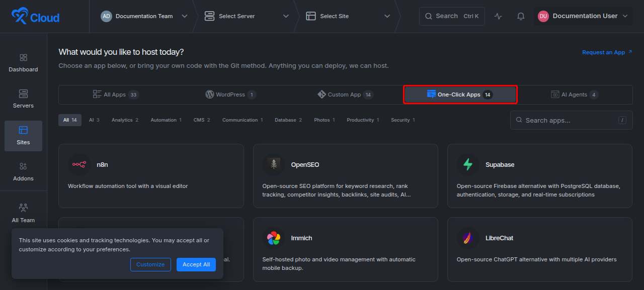The width and height of the screenshot is (644, 290).
Task: Click the header Search Ctrl K box
Action: (x=452, y=16)
